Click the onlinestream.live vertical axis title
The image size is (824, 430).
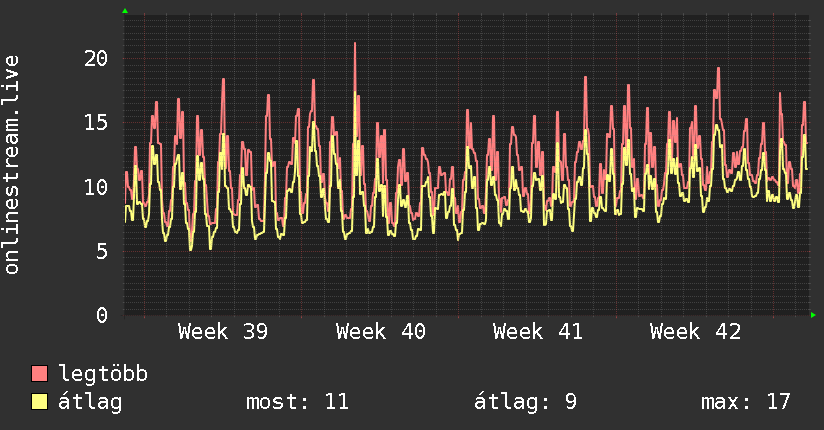click(x=12, y=165)
